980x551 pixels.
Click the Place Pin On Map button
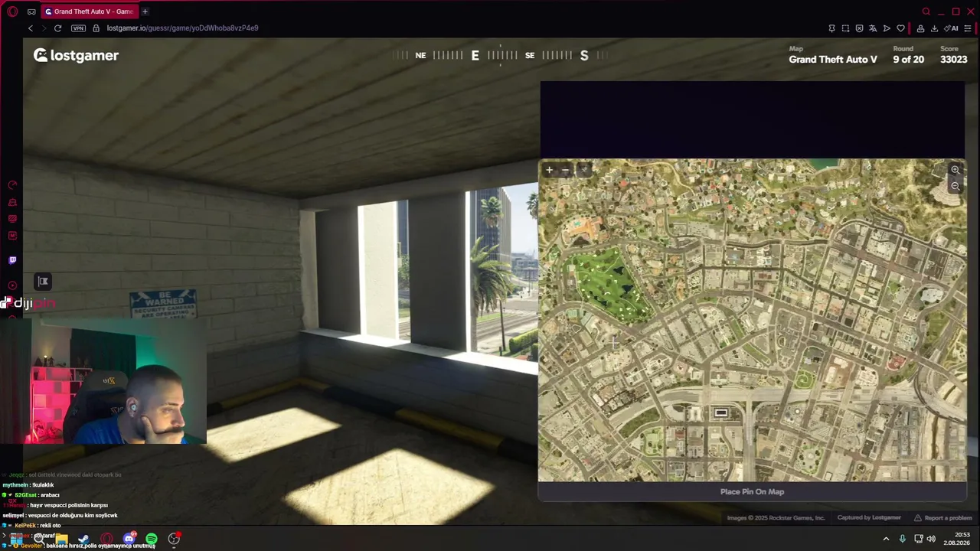[752, 492]
